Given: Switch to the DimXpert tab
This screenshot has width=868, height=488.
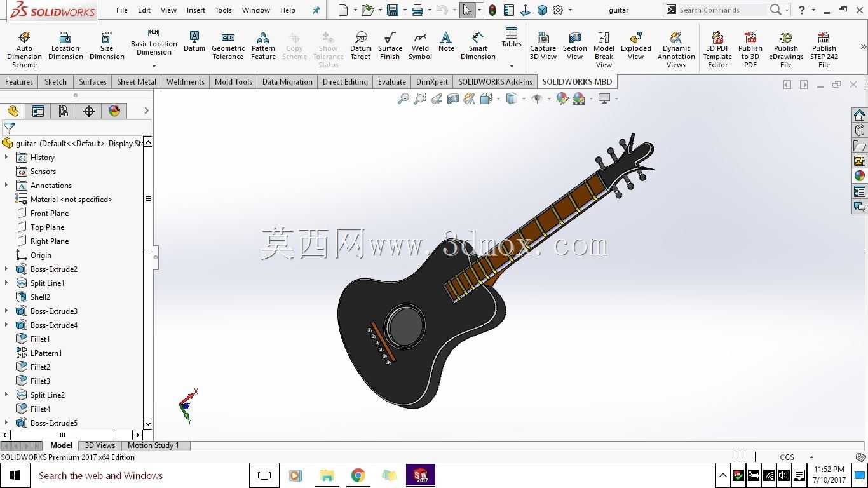Looking at the screenshot, I should click(432, 81).
